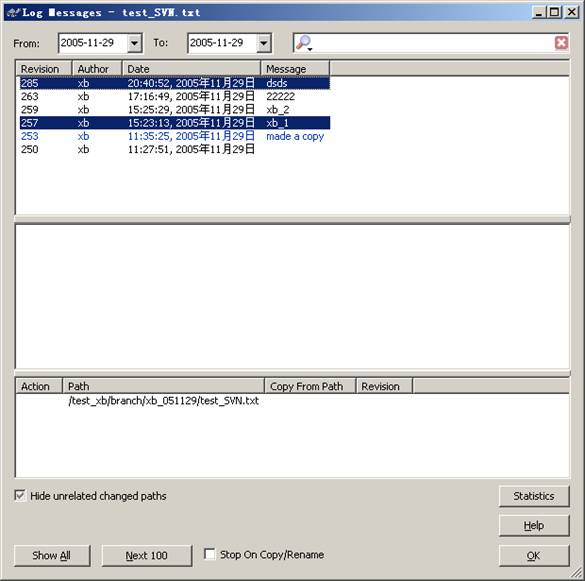Image resolution: width=585 pixels, height=581 pixels.
Task: Maximize the Log Messages window
Action: tap(555, 12)
